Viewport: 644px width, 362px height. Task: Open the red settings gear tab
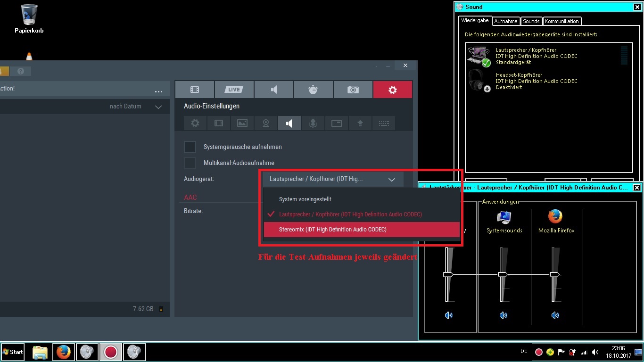click(x=393, y=90)
